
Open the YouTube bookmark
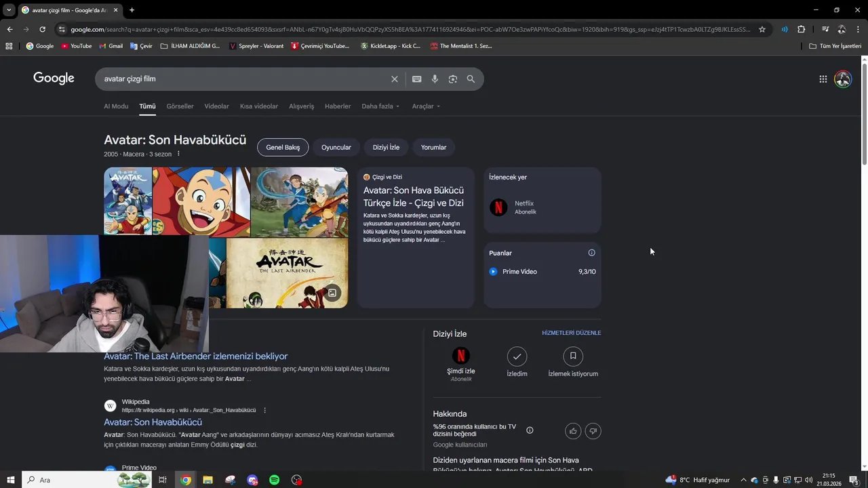76,46
